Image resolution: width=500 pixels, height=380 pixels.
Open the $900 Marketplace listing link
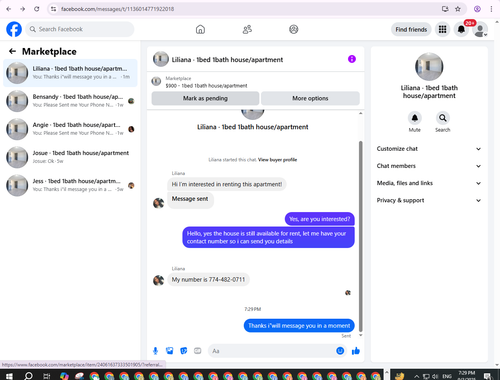coord(206,86)
